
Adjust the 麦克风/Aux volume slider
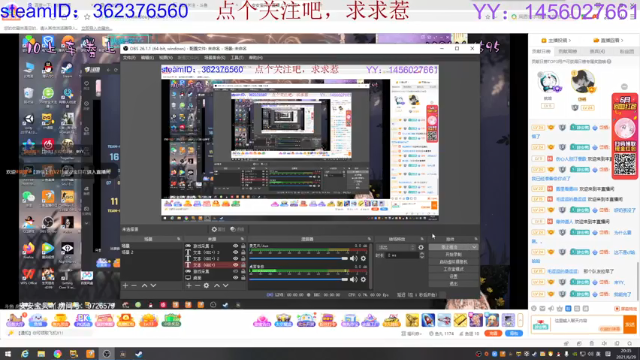point(298,258)
